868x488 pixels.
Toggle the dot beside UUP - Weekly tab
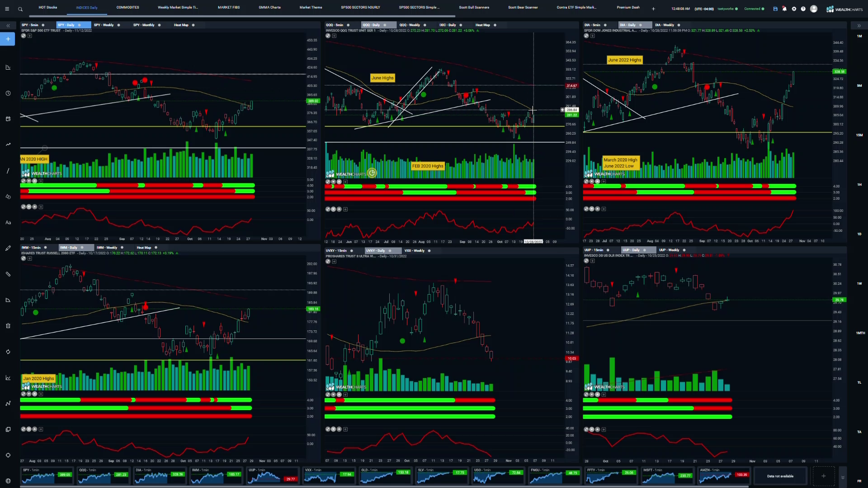click(x=684, y=250)
